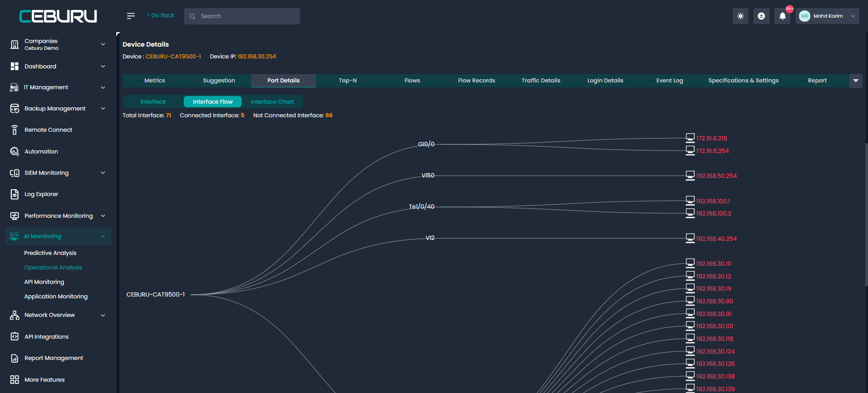Click the Te1/0/40 interface node
The image size is (868, 393).
[x=421, y=206]
